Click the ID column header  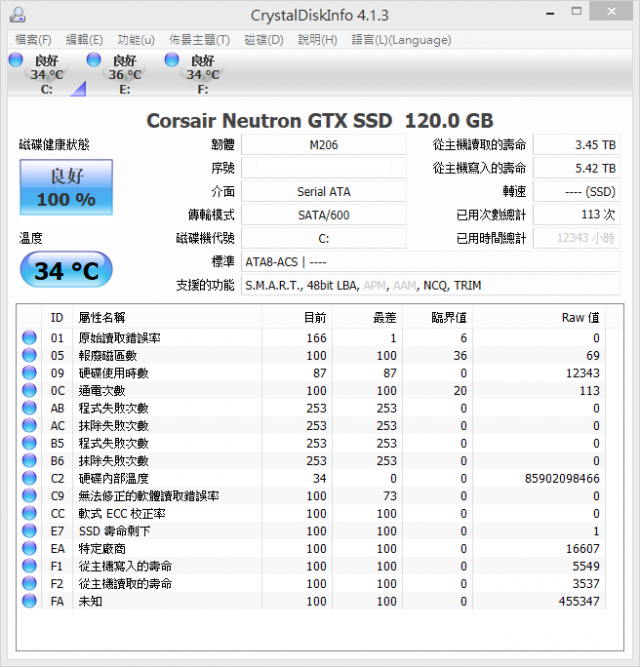point(57,318)
